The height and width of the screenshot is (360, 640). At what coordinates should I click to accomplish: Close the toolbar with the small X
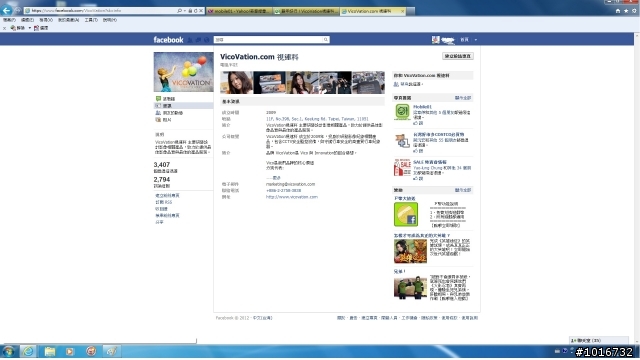pos(4,28)
